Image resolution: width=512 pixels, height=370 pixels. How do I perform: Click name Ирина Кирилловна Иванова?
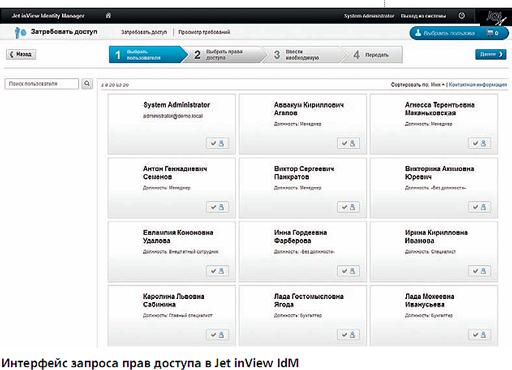pos(436,236)
